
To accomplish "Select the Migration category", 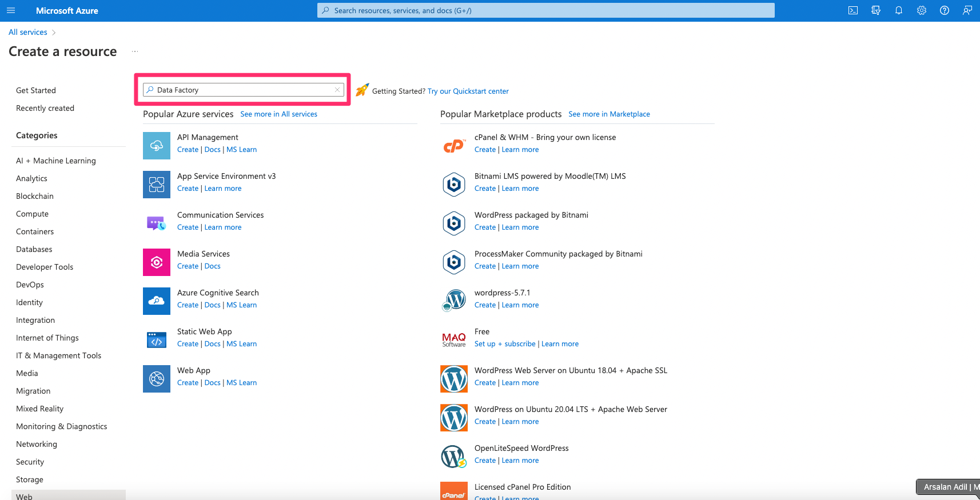I will (x=33, y=391).
